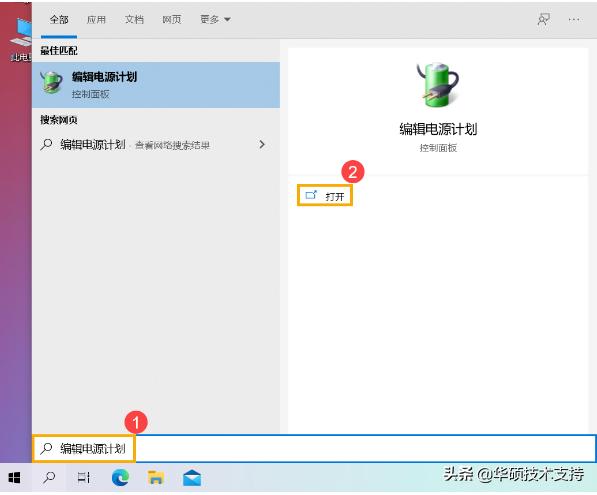Open the Windows Start menu
Viewport: 597px width, 495px height.
click(14, 477)
